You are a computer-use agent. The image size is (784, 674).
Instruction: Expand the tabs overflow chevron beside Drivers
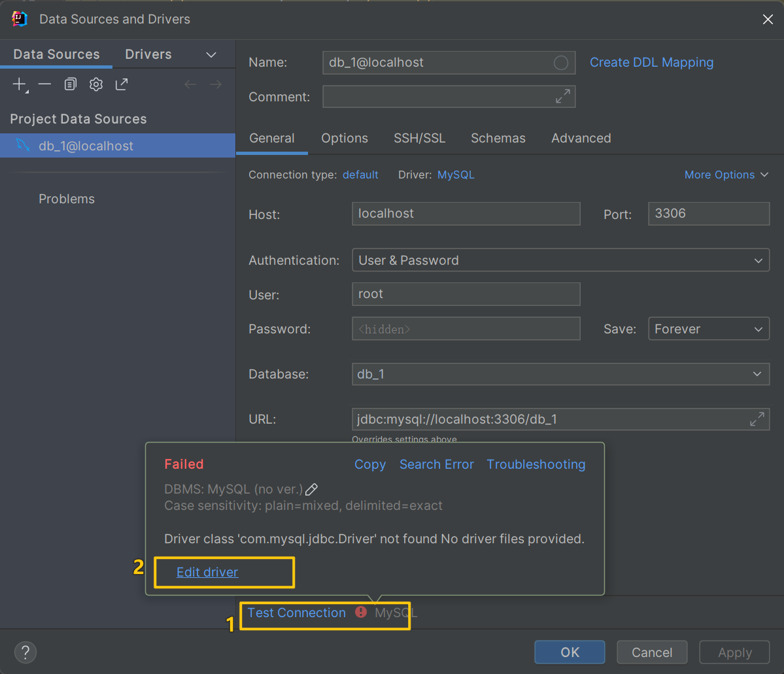211,54
